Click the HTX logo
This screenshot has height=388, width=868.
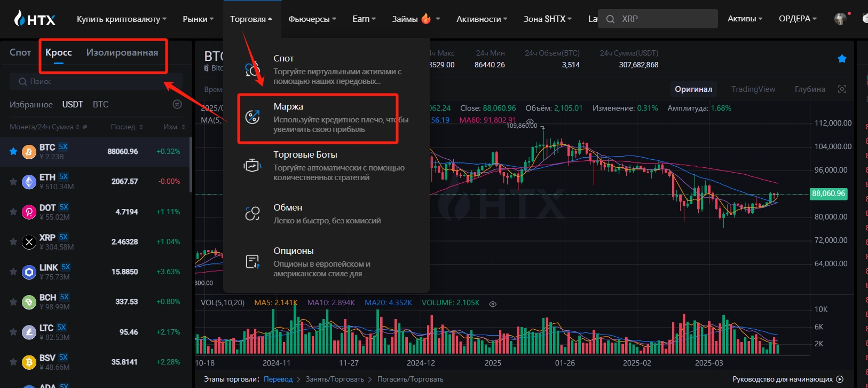[x=35, y=19]
